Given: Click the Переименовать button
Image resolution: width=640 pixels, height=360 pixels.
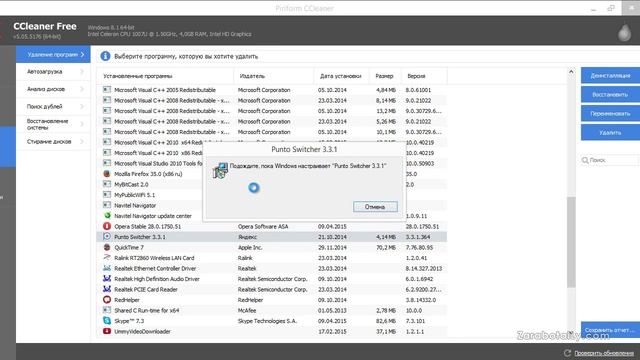Looking at the screenshot, I should 610,113.
